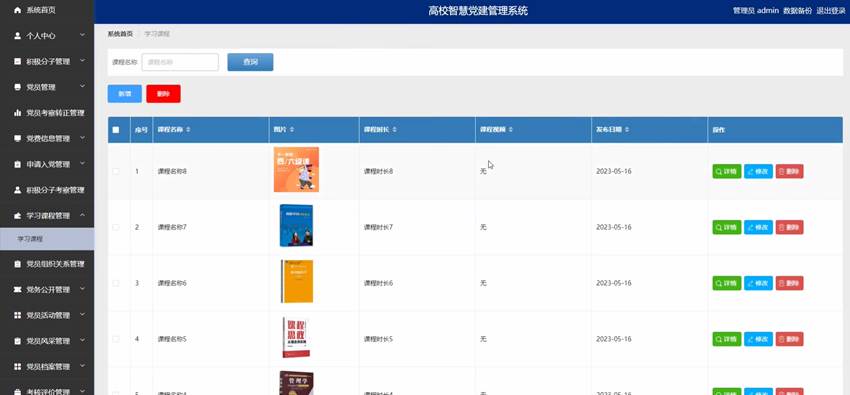Open the 党员考察转正管理 menu

click(x=47, y=113)
